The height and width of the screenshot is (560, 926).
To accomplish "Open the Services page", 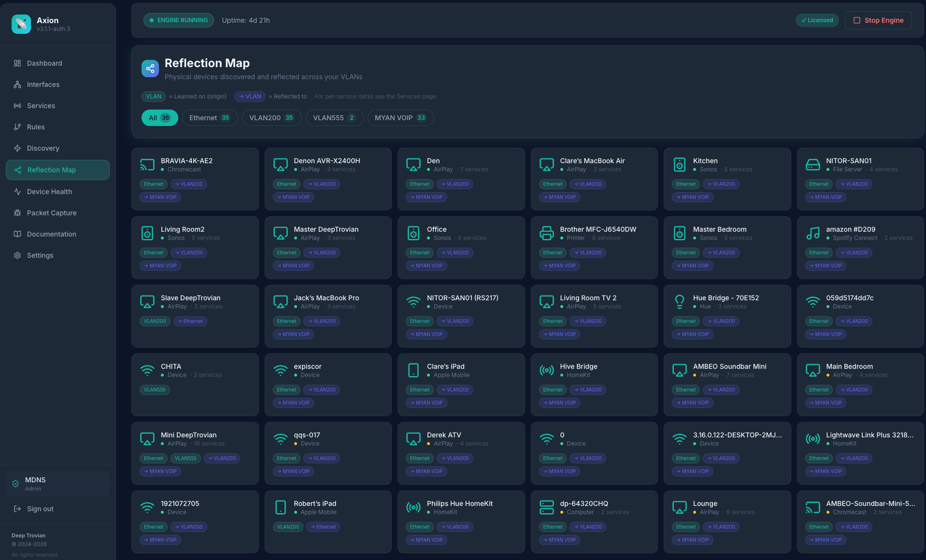I will click(x=57, y=106).
